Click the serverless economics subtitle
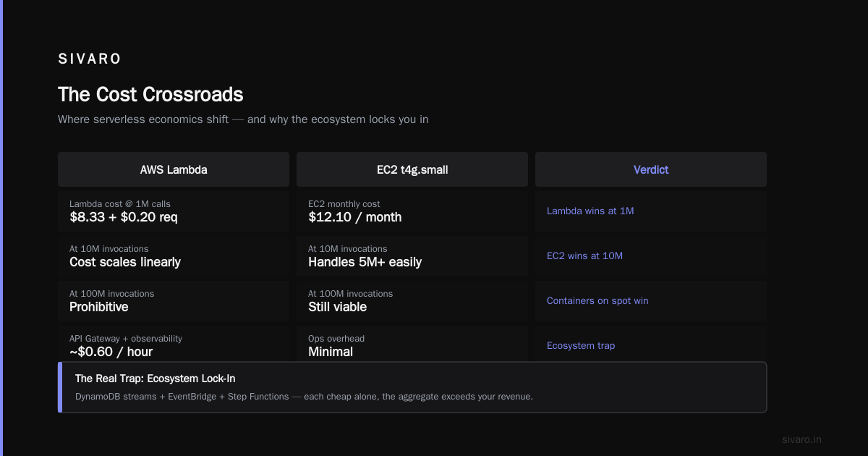Screen dimensions: 868x456 [x=243, y=119]
